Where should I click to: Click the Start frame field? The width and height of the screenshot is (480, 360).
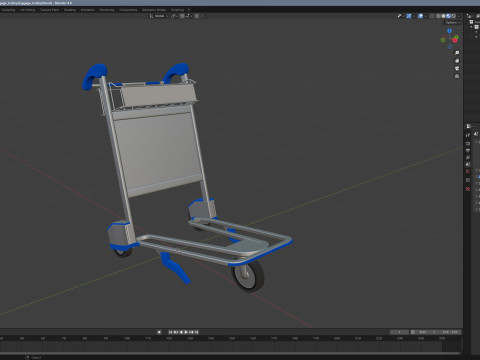point(427,332)
